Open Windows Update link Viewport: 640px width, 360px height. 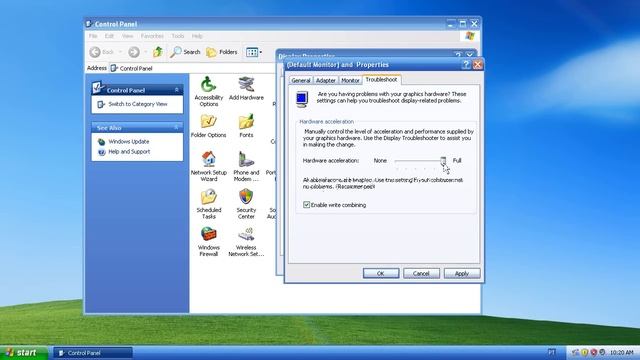129,142
